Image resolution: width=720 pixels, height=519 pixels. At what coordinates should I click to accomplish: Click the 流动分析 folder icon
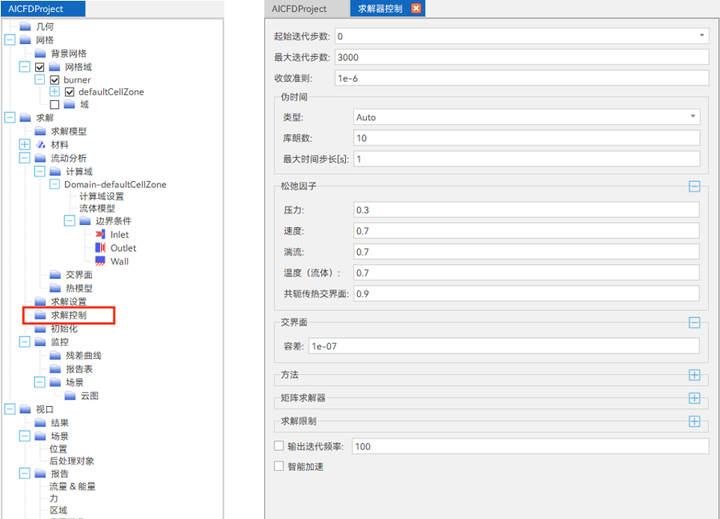click(40, 158)
